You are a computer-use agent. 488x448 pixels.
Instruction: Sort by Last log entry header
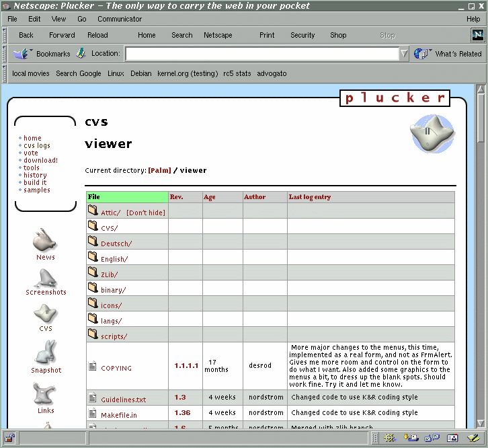(x=310, y=197)
